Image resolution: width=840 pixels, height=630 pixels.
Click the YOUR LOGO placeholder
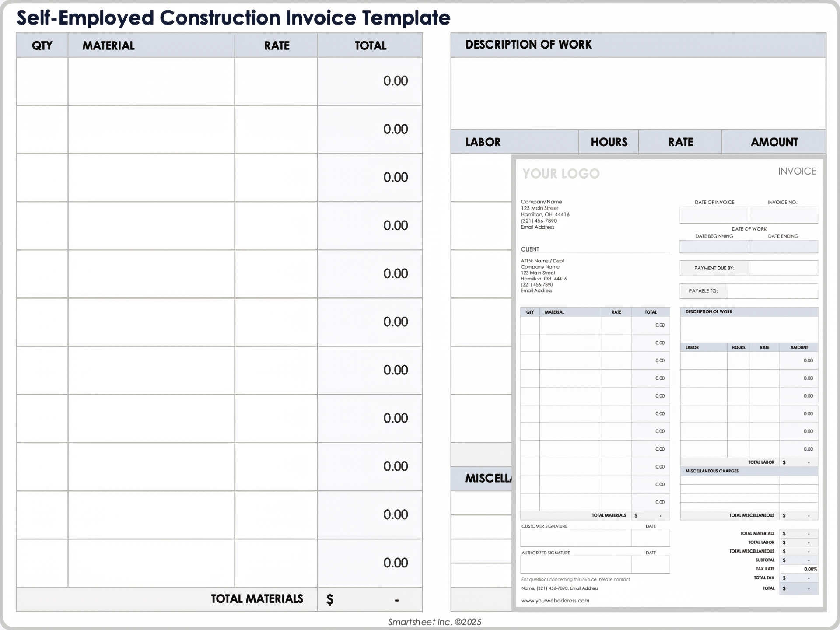click(x=561, y=174)
